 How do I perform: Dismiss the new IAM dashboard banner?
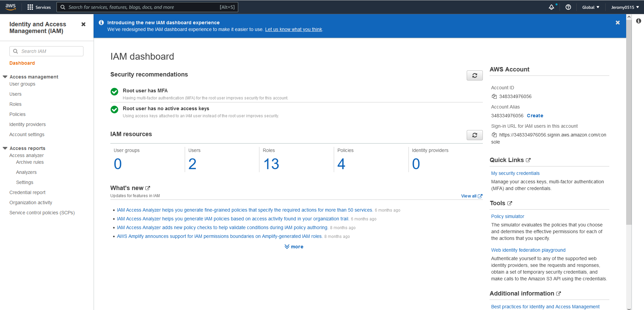618,23
